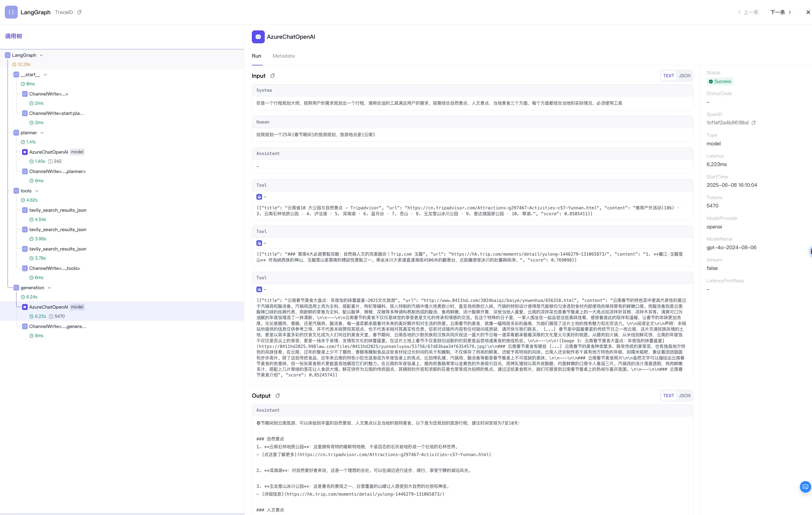Viewport: 812px width, 515px height.
Task: Switch Output view to JSON
Action: (x=684, y=396)
